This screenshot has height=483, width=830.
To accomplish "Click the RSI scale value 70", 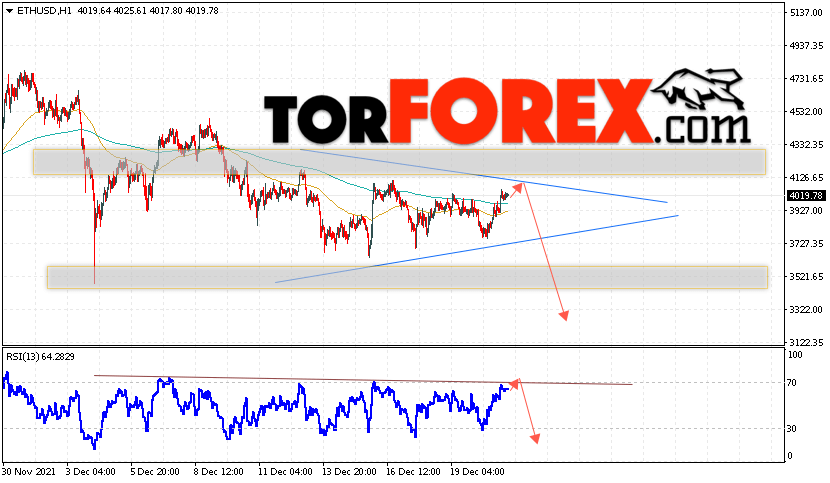I will tap(792, 382).
